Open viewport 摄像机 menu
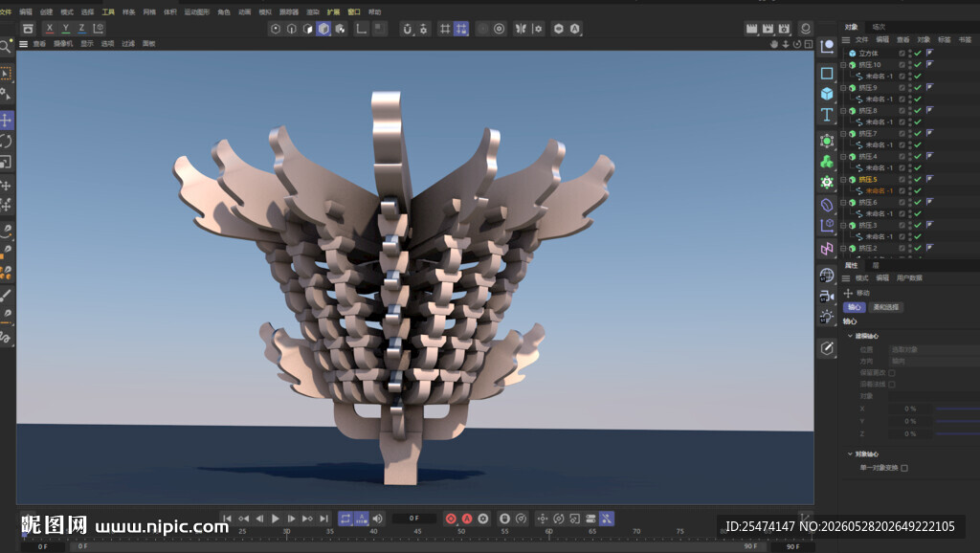The image size is (980, 553). 63,44
